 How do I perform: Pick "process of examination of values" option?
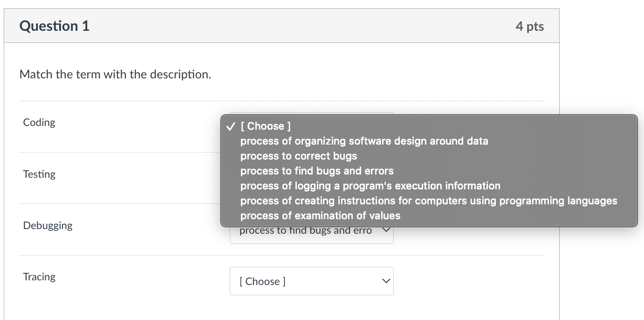pos(320,216)
